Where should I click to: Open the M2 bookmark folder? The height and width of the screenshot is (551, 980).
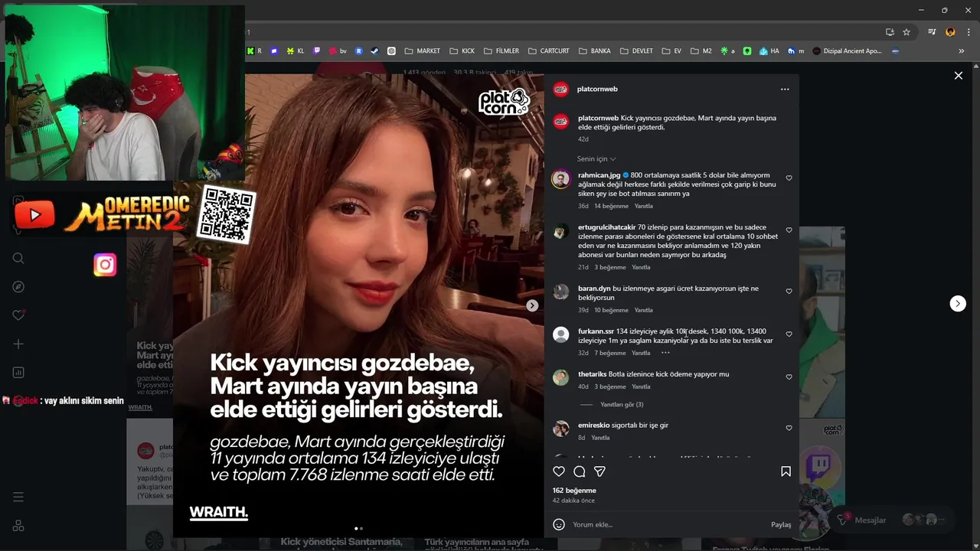pyautogui.click(x=701, y=51)
